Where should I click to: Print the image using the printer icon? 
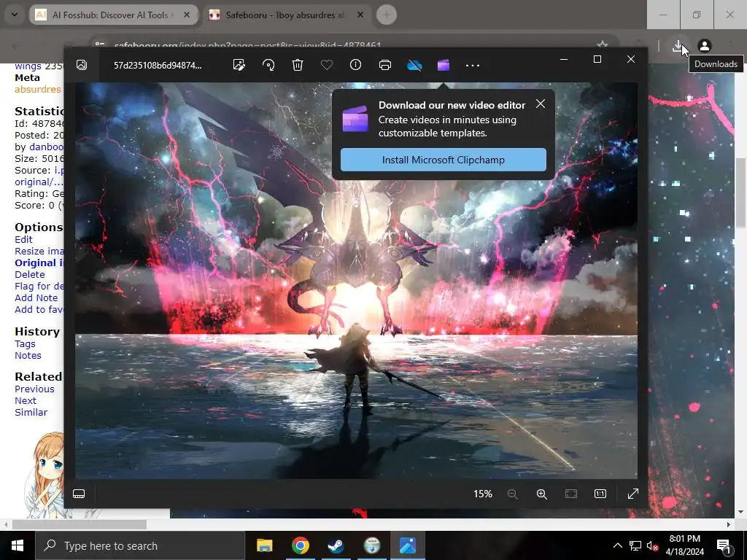pos(385,65)
